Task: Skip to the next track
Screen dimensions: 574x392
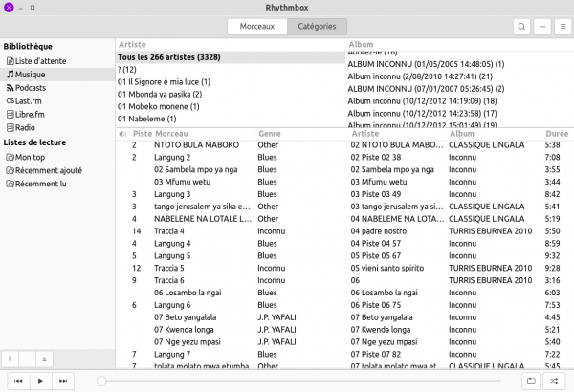Action: [x=63, y=381]
